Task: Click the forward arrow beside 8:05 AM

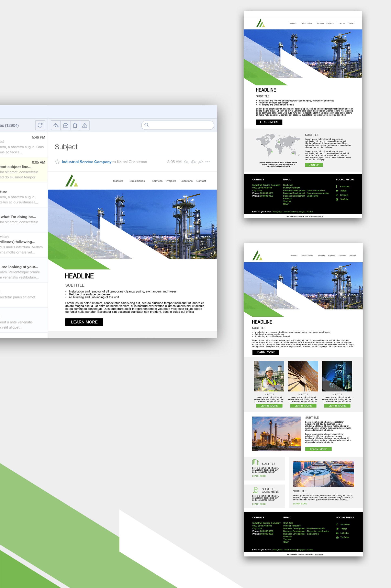Action: [200, 162]
